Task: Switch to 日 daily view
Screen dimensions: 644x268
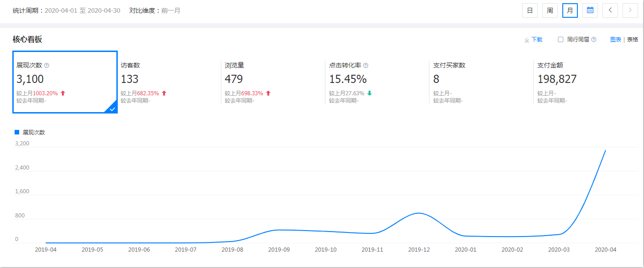Action: point(530,10)
